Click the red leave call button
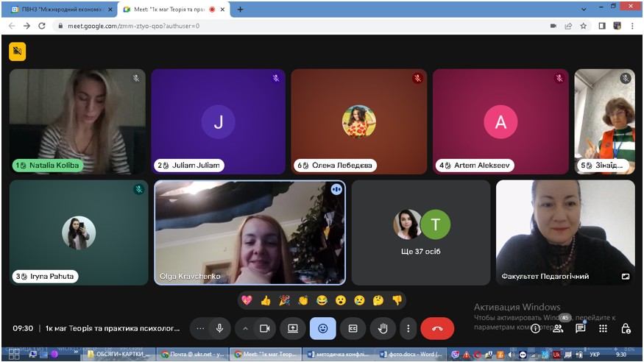This screenshot has height=362, width=644. click(x=437, y=328)
